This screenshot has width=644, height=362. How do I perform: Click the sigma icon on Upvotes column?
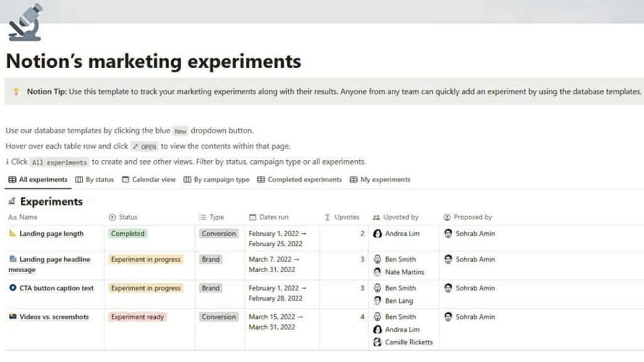[x=327, y=217]
